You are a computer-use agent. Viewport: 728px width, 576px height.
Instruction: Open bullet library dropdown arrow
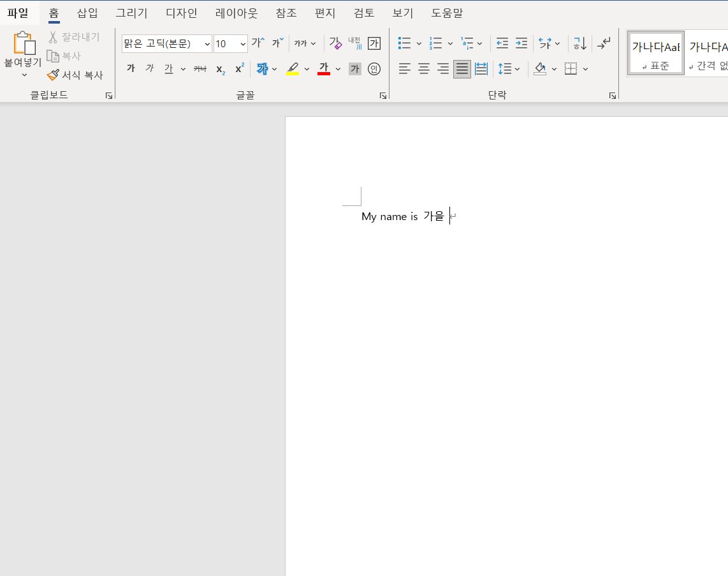coord(419,43)
